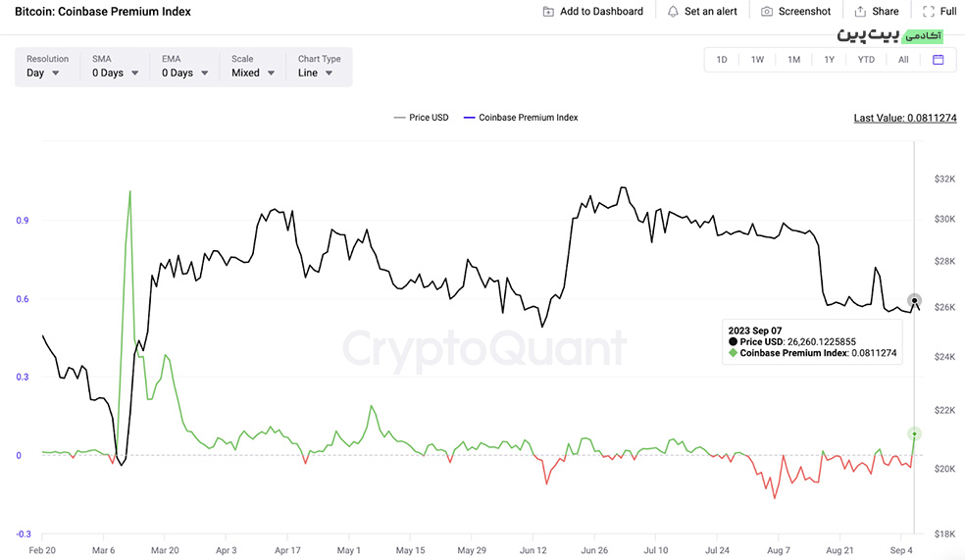The width and height of the screenshot is (965, 560).
Task: Select the YTD time range
Action: coord(866,60)
